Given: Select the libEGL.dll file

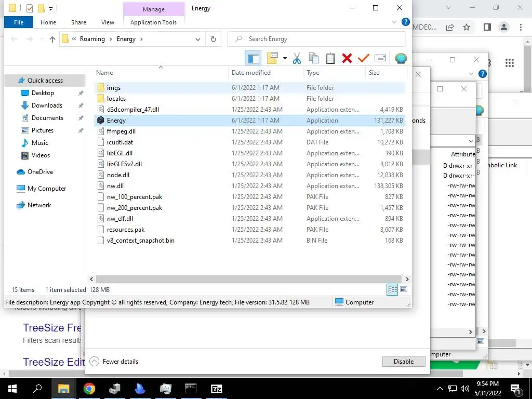Looking at the screenshot, I should click(x=250, y=153).
